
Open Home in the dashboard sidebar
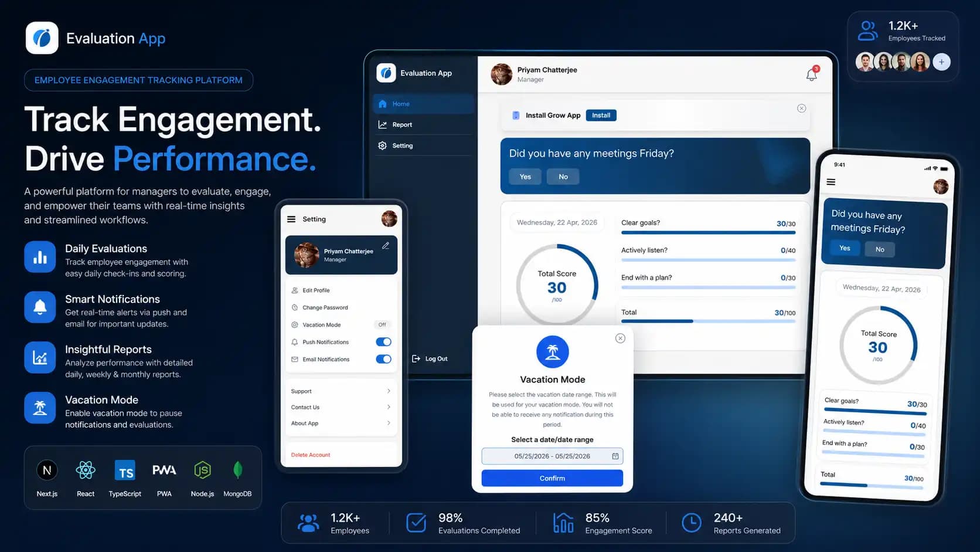point(423,104)
